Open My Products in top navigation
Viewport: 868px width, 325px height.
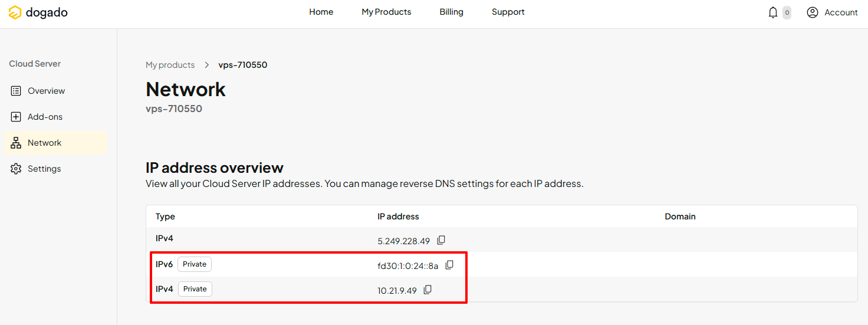(x=386, y=12)
